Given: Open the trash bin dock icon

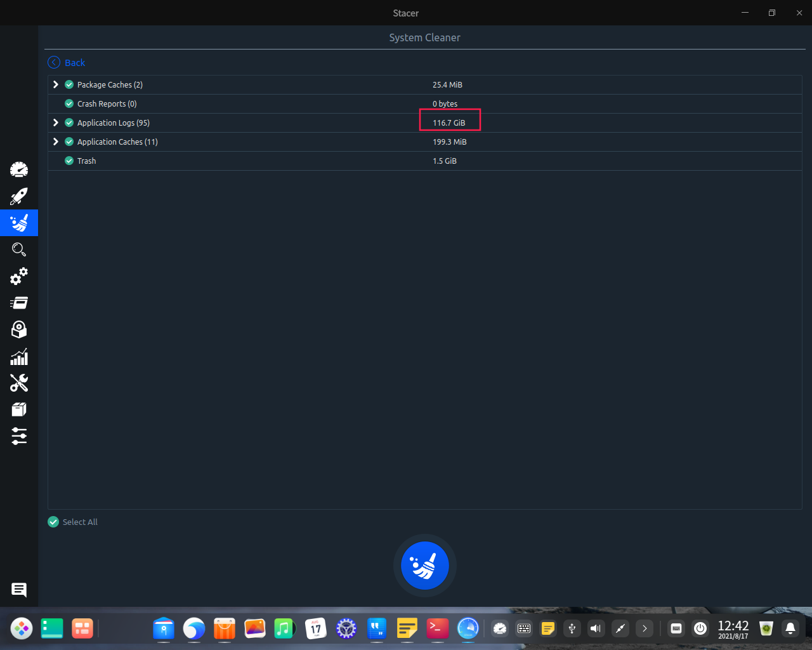Looking at the screenshot, I should (766, 628).
